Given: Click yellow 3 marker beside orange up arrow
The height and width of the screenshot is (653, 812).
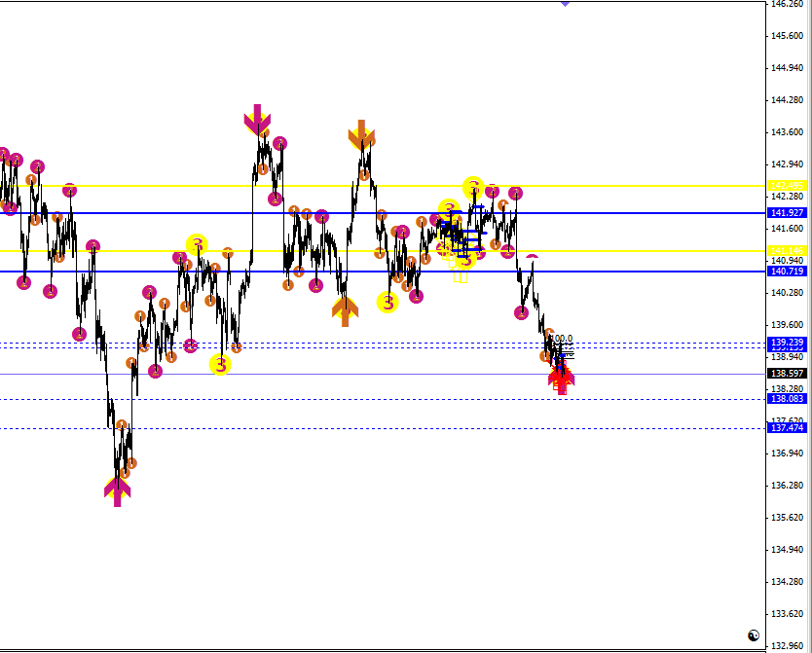Looking at the screenshot, I should click(x=388, y=303).
